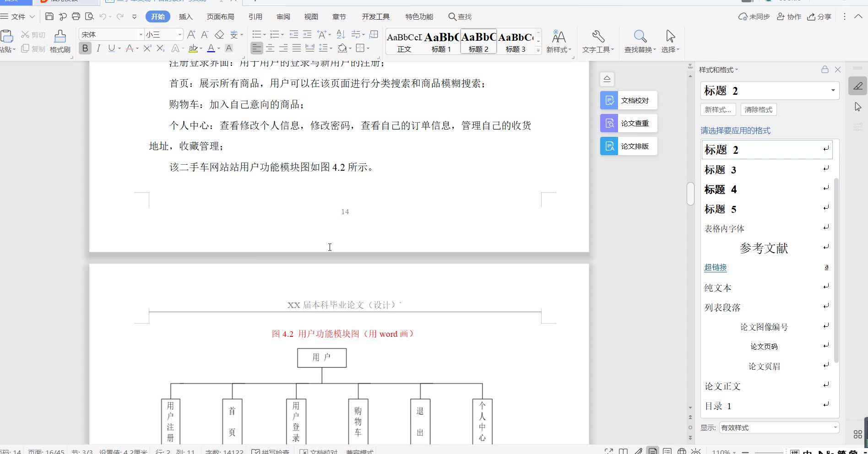Expand the 文件 menu dropdown arrow

pyautogui.click(x=32, y=16)
